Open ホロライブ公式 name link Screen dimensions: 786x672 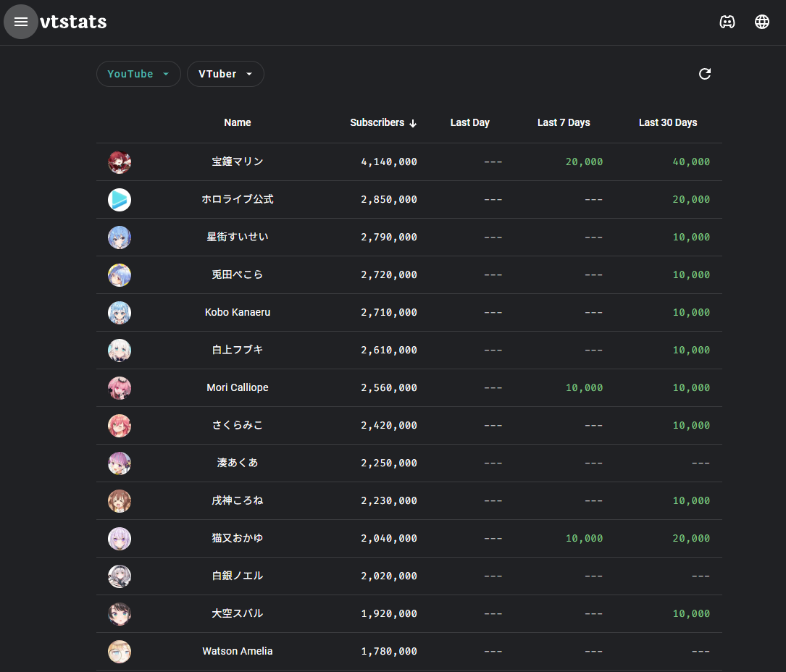237,199
